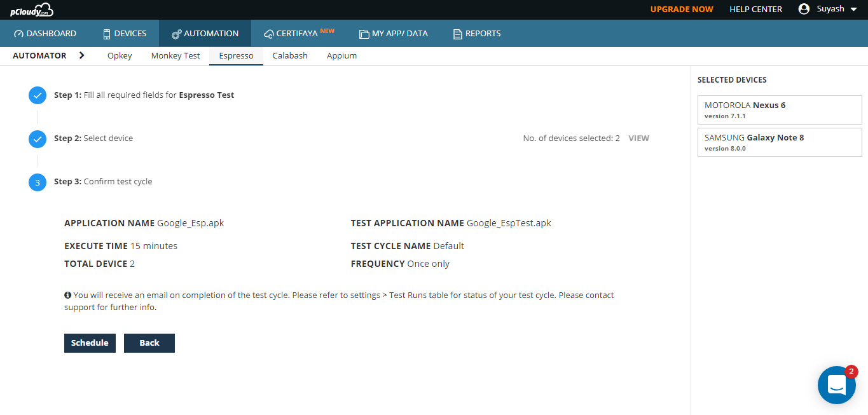The height and width of the screenshot is (415, 868).
Task: Click the Dashboard gauge icon
Action: click(x=18, y=34)
